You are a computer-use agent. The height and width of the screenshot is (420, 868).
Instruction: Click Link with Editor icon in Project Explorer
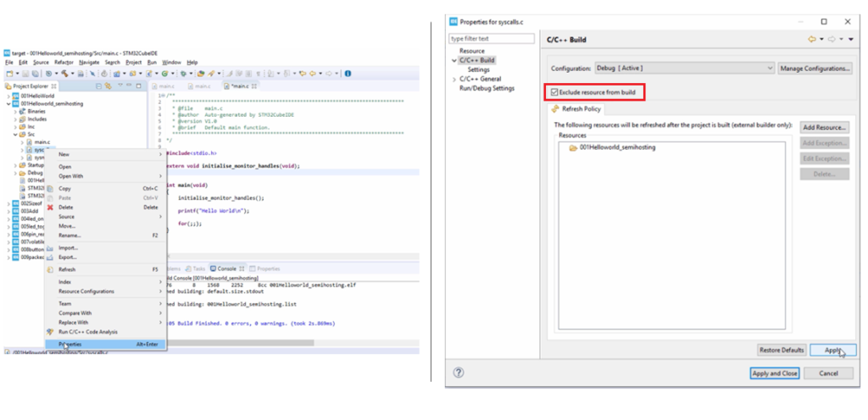tap(108, 86)
